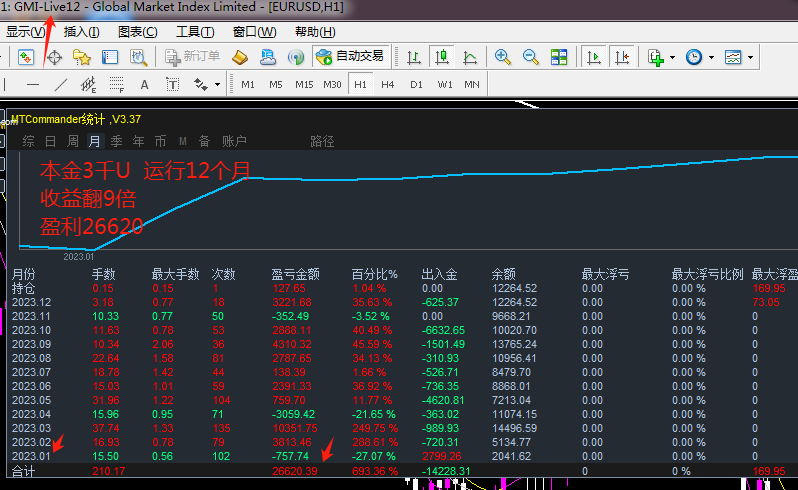Select the 综 statistics tab

tap(28, 141)
